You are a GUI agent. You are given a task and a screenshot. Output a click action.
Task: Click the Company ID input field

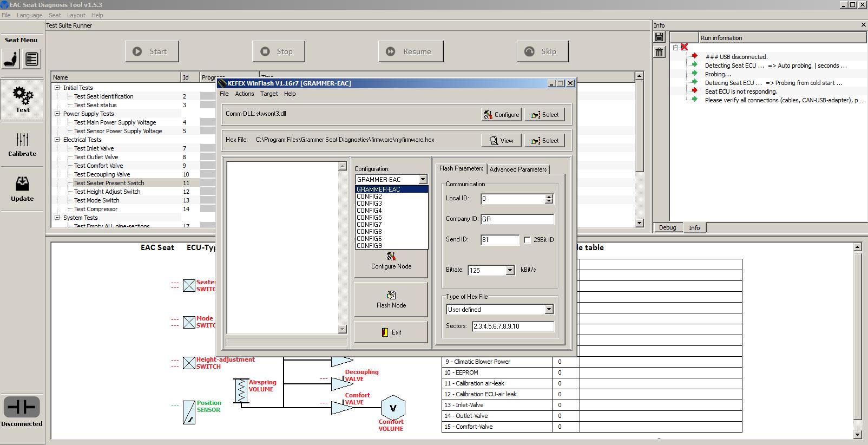[517, 219]
